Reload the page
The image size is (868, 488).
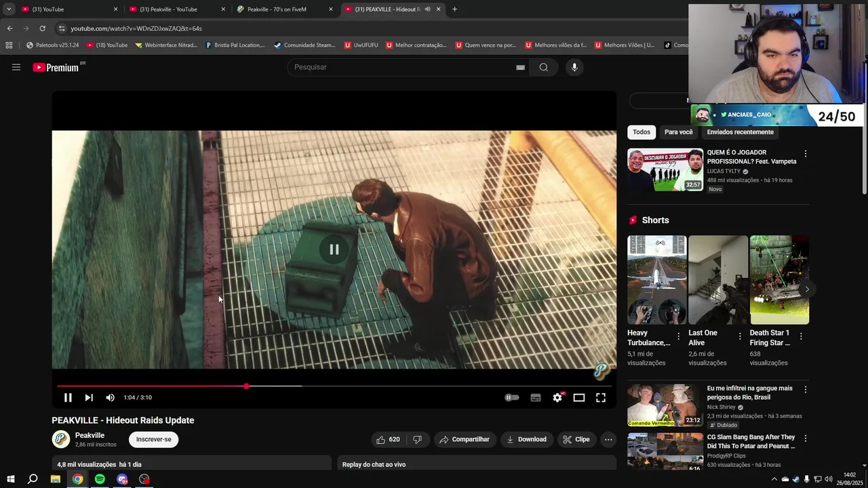pyautogui.click(x=42, y=28)
